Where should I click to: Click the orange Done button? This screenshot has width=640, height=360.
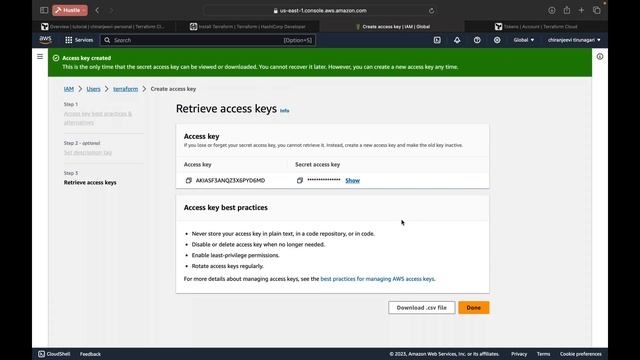point(473,308)
